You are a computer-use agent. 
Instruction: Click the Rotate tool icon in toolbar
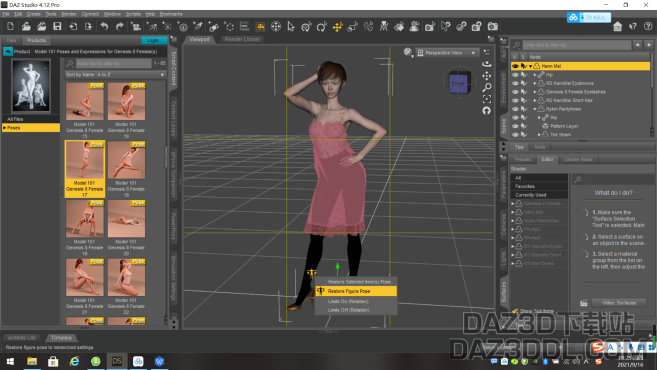(x=322, y=27)
